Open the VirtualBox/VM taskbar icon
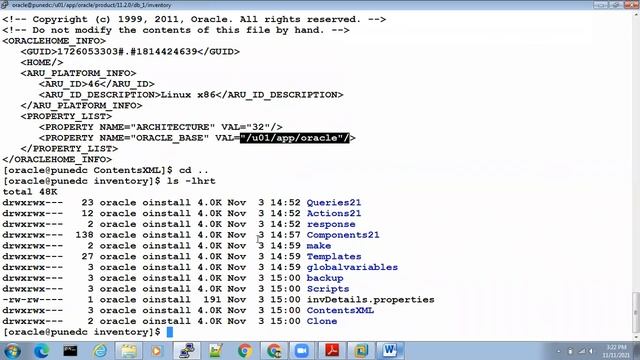 (x=361, y=351)
